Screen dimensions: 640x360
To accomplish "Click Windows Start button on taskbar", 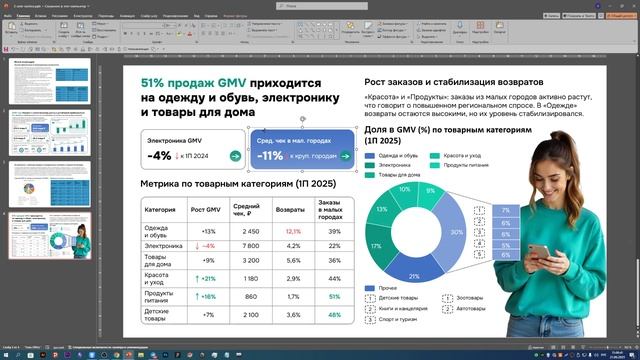I will point(6,355).
